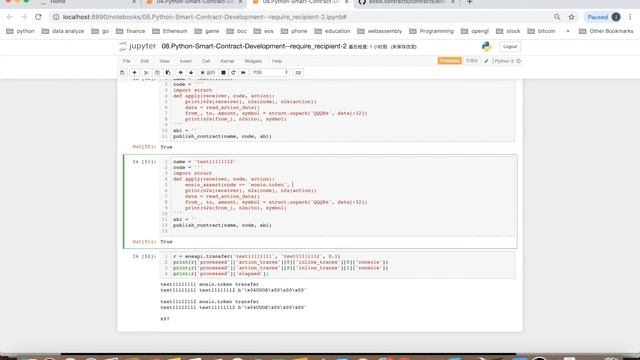Screen dimensions: 640x360
Task: Click the pencil edit-mode indicator icon
Action: 486,61
